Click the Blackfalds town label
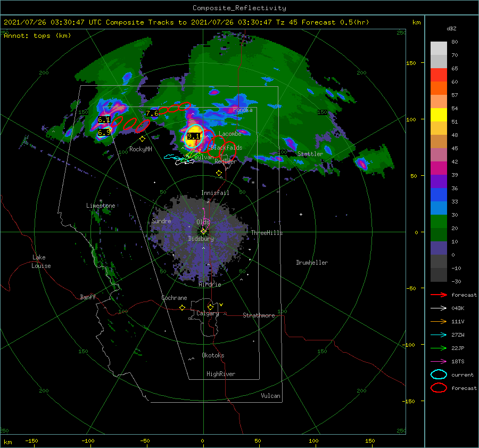This screenshot has height=448, width=479. 226,148
